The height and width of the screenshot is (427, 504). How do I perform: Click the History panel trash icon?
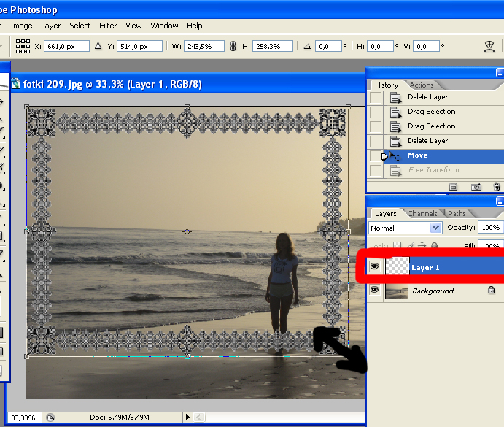[497, 187]
